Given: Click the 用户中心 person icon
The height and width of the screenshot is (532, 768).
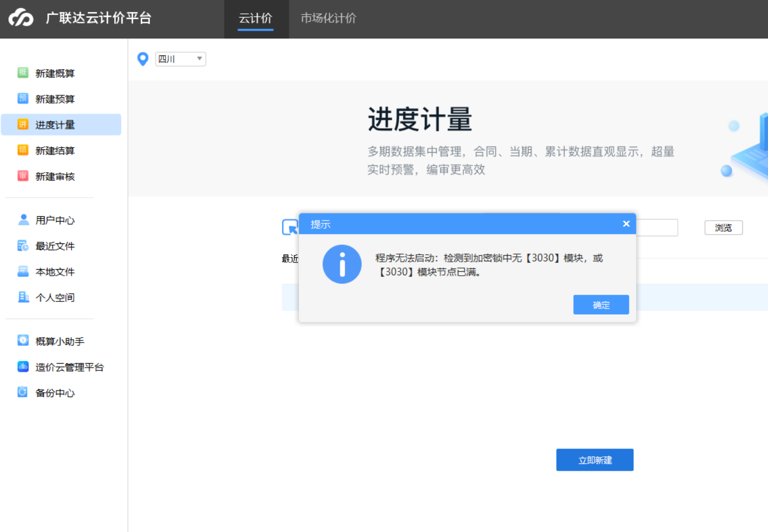Looking at the screenshot, I should tap(23, 219).
